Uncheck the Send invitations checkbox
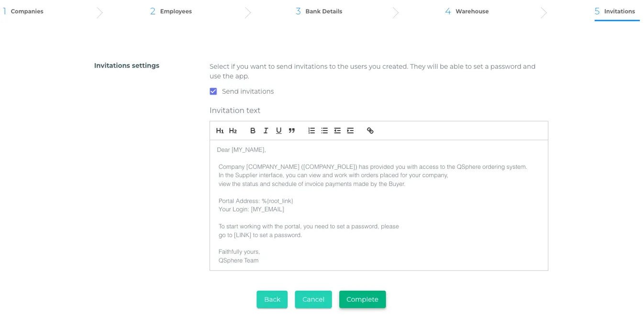This screenshot has height=328, width=644. click(213, 91)
